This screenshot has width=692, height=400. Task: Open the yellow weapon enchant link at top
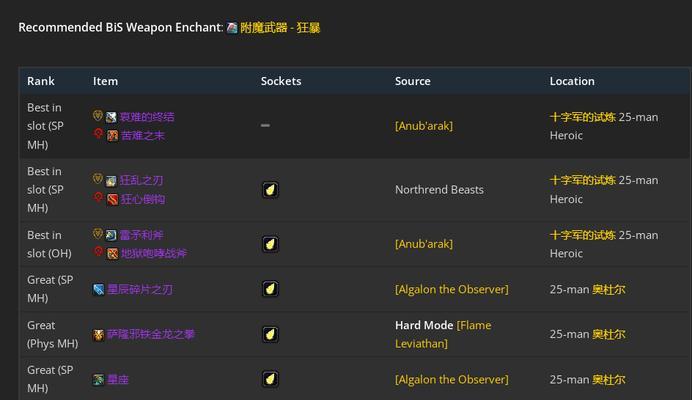click(280, 28)
